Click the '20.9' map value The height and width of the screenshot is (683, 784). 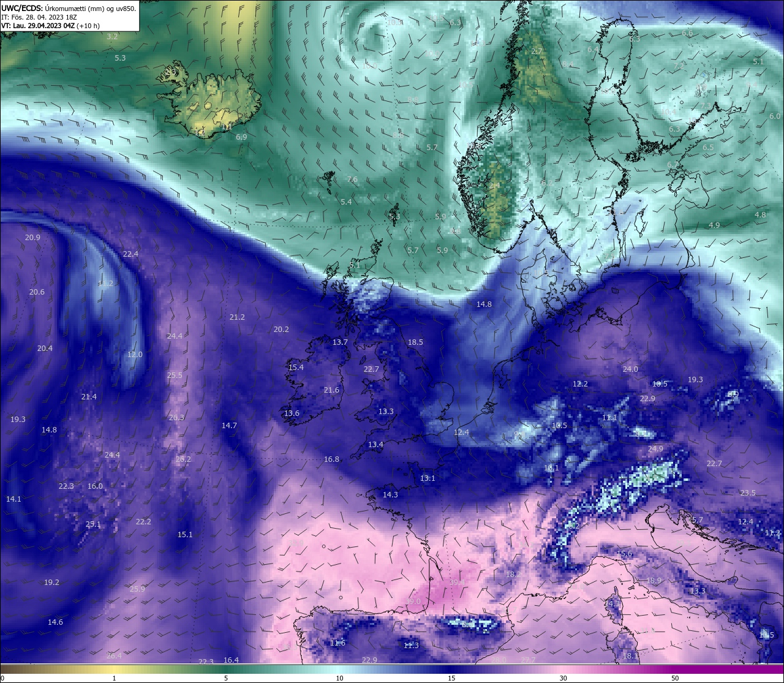[32, 238]
